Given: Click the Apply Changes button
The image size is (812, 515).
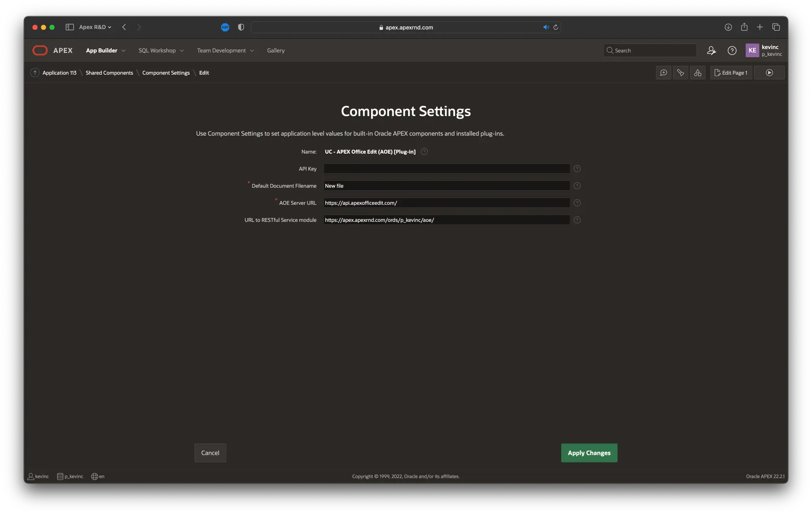Looking at the screenshot, I should coord(589,453).
